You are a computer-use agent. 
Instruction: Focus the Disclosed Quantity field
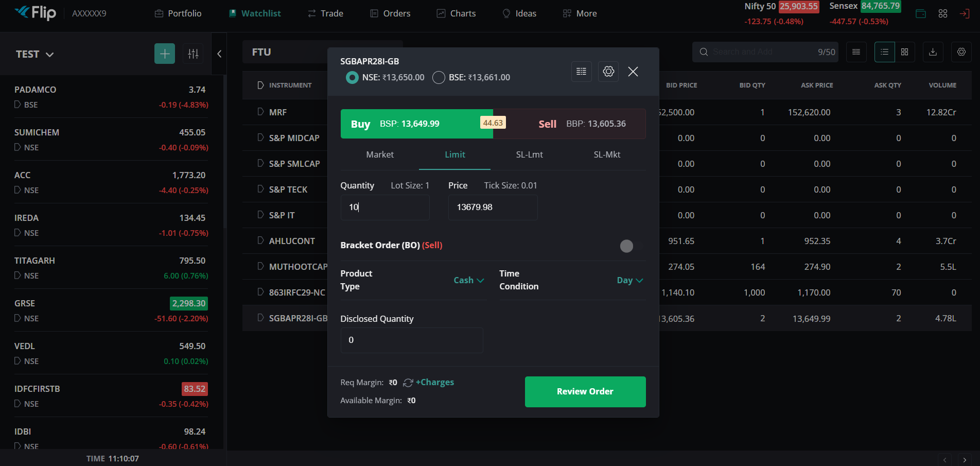coord(412,340)
